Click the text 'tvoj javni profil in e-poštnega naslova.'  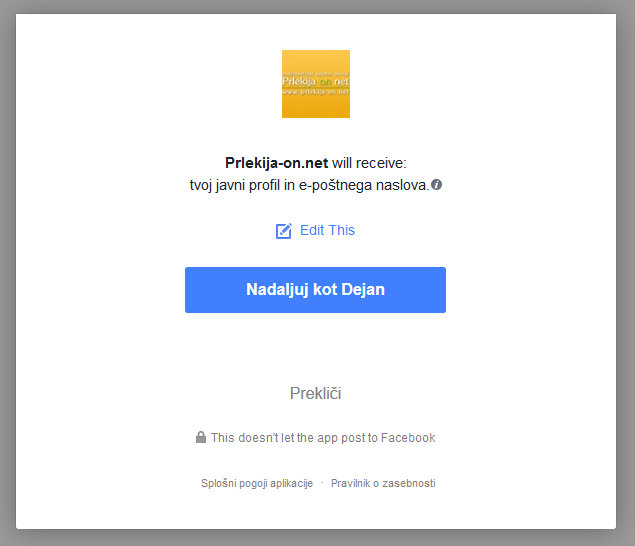point(309,185)
